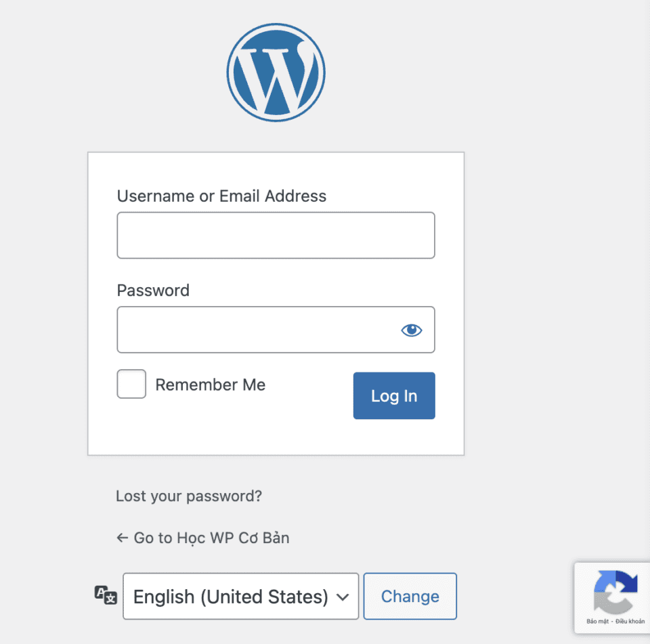Click the reCAPTCHA badge logo
Viewport: 650px width, 644px height.
(x=615, y=591)
